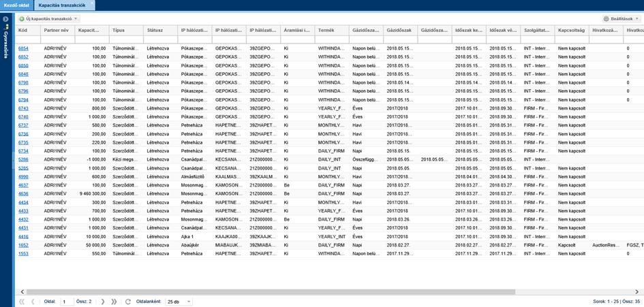
Task: Sort by the Partner név column header
Action: [57, 31]
